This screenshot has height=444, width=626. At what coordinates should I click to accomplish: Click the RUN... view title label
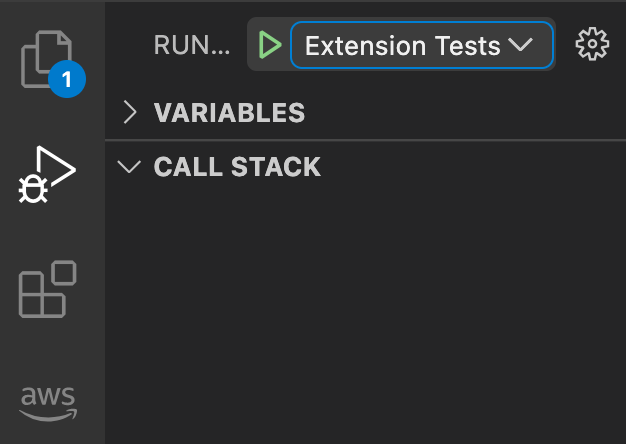point(192,45)
